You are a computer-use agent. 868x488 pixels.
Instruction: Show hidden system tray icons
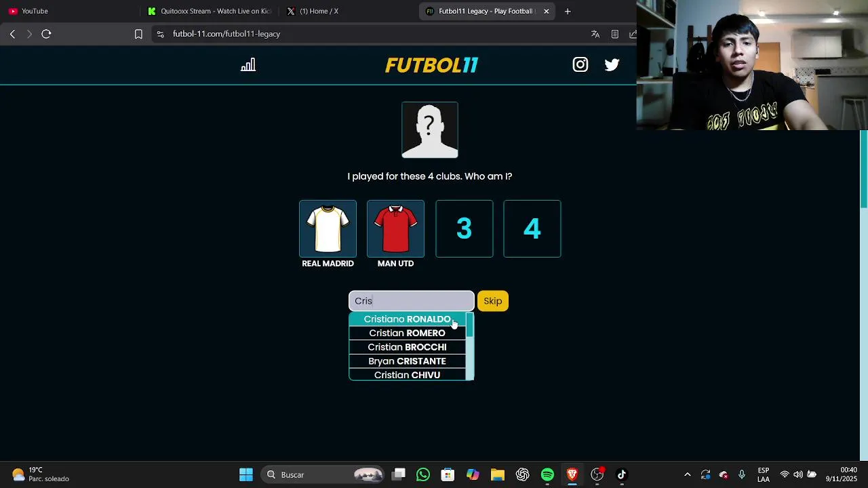(688, 474)
